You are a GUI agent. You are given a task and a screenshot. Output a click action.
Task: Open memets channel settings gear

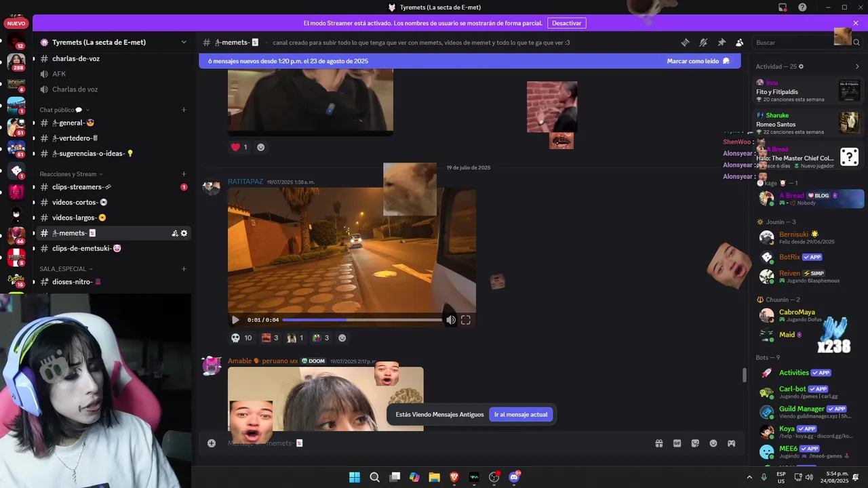(184, 233)
